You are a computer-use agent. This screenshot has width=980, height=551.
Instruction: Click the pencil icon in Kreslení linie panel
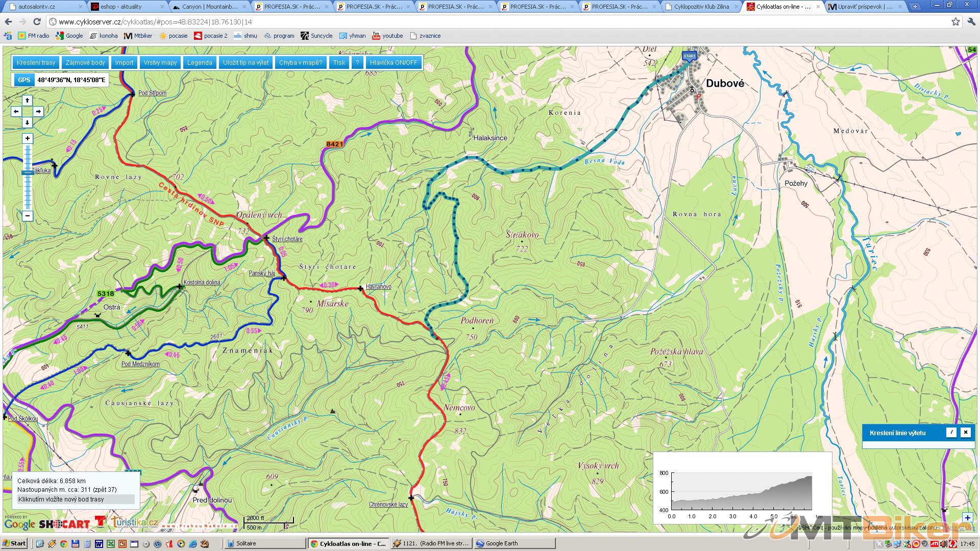point(951,432)
